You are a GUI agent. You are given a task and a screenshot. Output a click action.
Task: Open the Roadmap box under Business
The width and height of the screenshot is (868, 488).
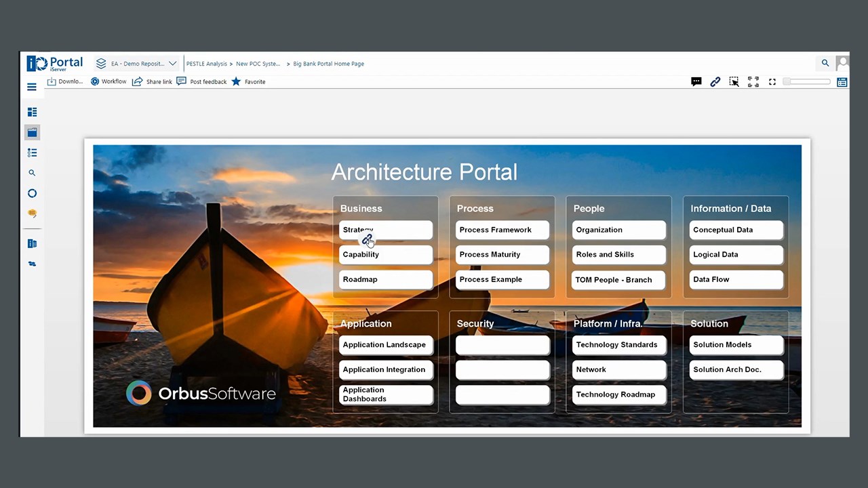(x=386, y=279)
